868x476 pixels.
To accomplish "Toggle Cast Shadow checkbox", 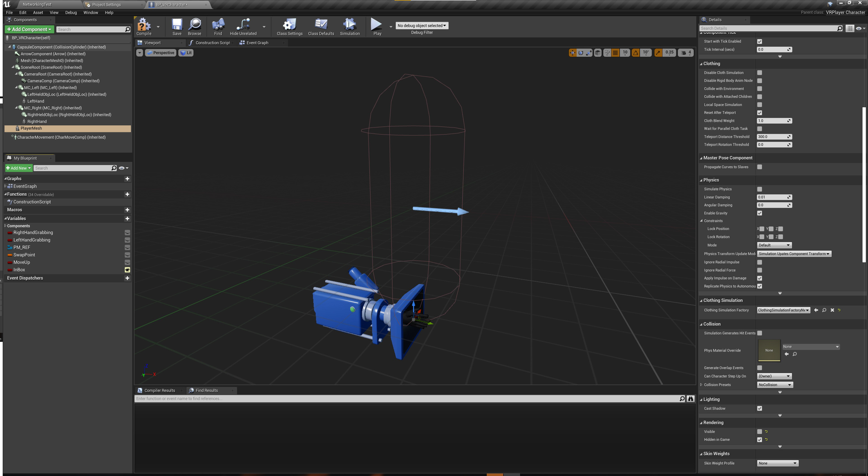I will point(759,408).
